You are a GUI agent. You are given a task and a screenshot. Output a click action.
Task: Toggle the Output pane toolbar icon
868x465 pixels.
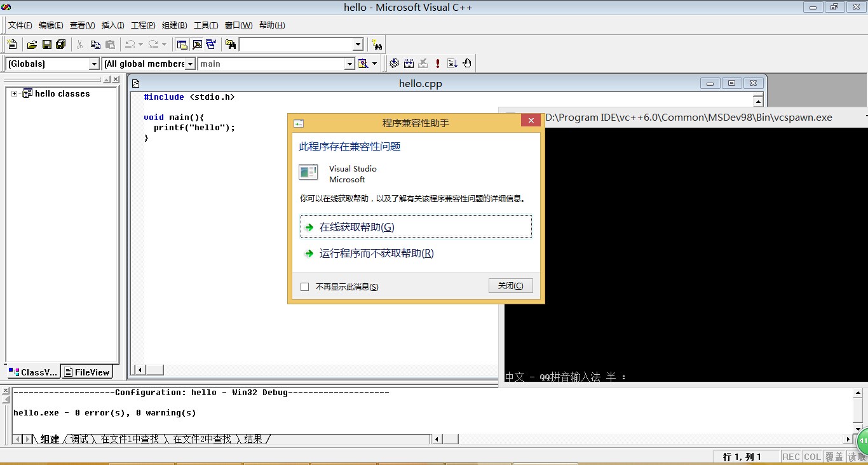click(197, 44)
